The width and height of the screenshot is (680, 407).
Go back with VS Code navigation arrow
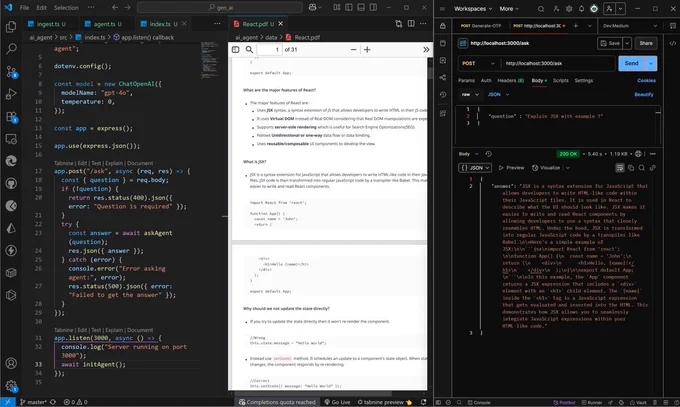tap(115, 7)
